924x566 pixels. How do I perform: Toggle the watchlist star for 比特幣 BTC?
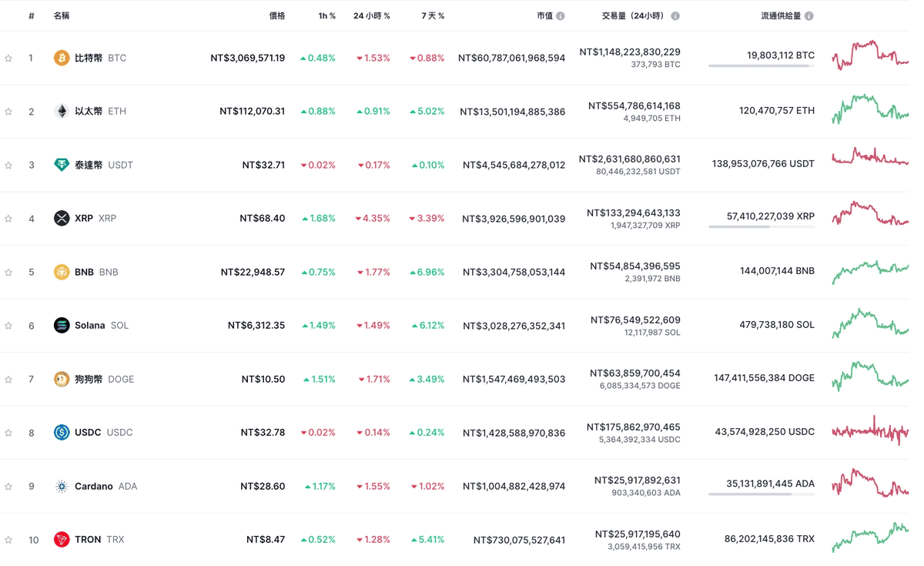(8, 58)
